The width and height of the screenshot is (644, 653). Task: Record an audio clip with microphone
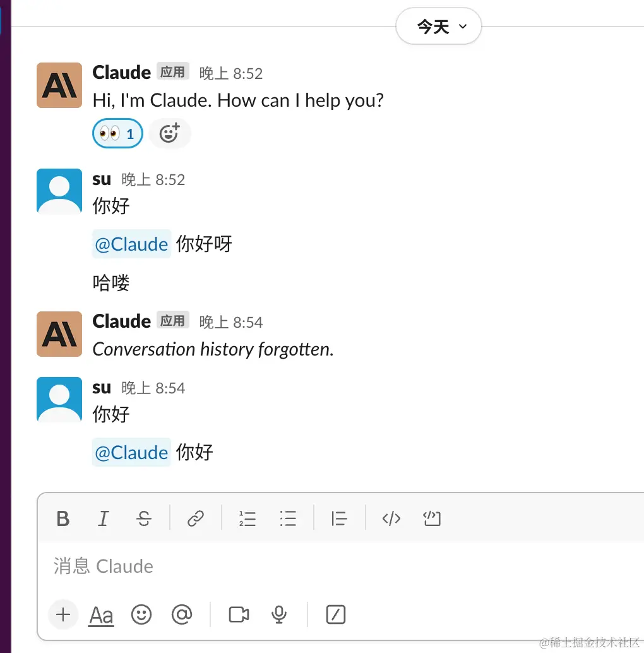tap(278, 614)
